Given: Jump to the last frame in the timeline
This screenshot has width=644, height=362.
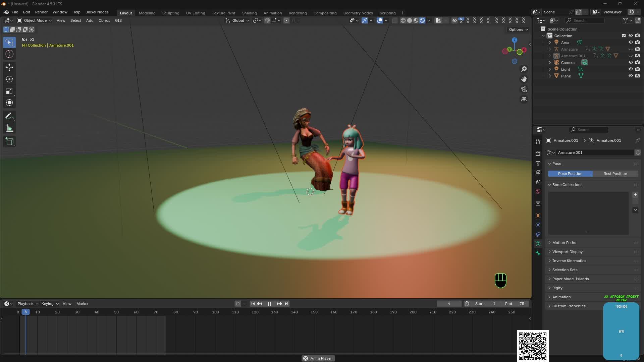Looking at the screenshot, I should click(286, 304).
